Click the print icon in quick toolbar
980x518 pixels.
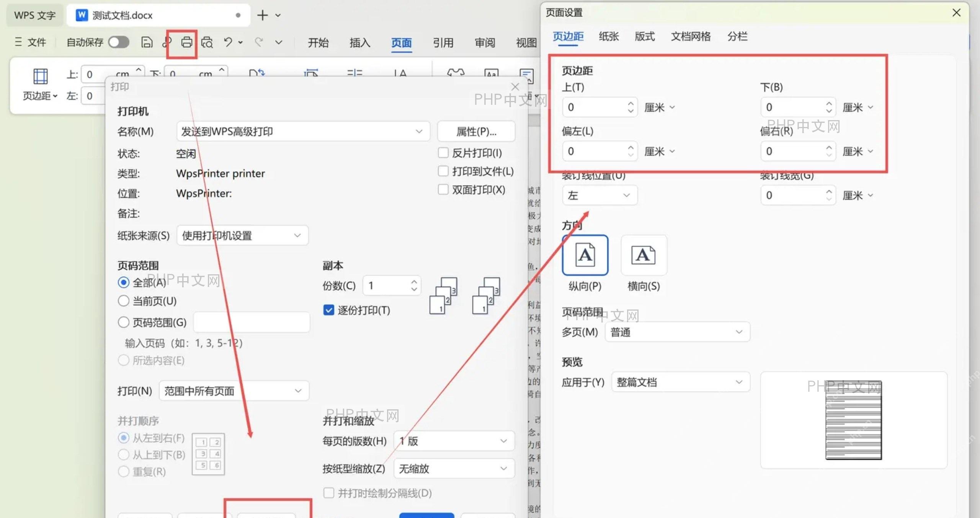(186, 42)
